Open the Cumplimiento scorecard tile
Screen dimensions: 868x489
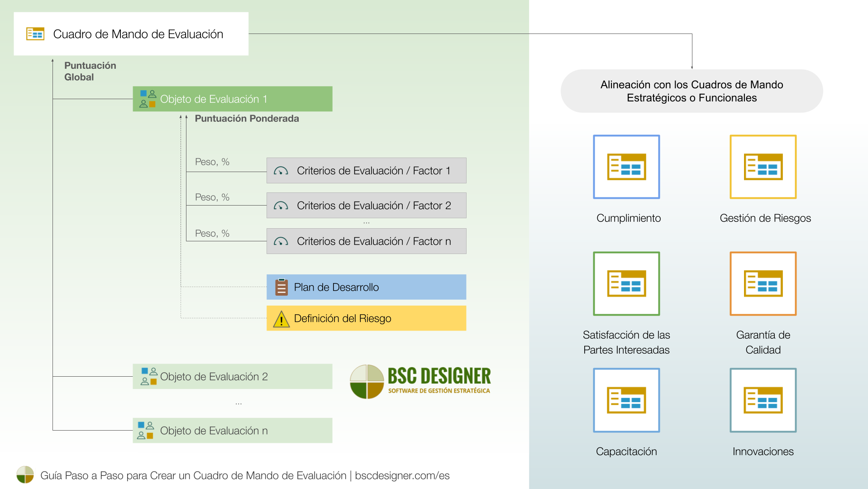pyautogui.click(x=626, y=167)
